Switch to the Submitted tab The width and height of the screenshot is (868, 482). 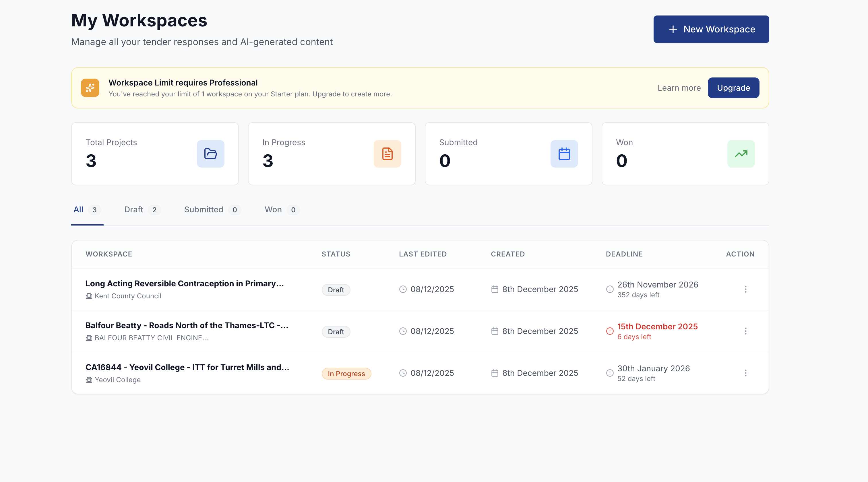pos(204,209)
